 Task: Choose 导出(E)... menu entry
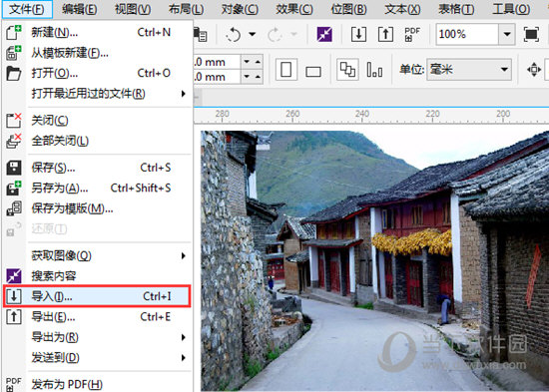98,317
